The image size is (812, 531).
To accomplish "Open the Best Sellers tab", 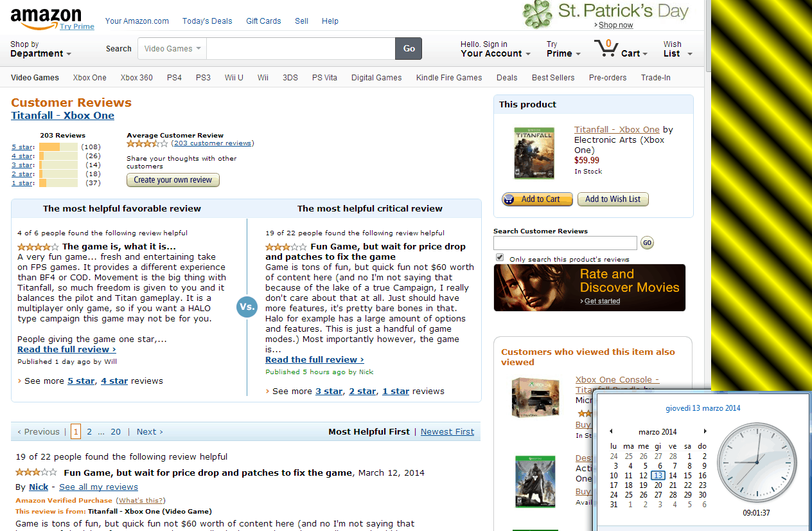I will tap(553, 78).
